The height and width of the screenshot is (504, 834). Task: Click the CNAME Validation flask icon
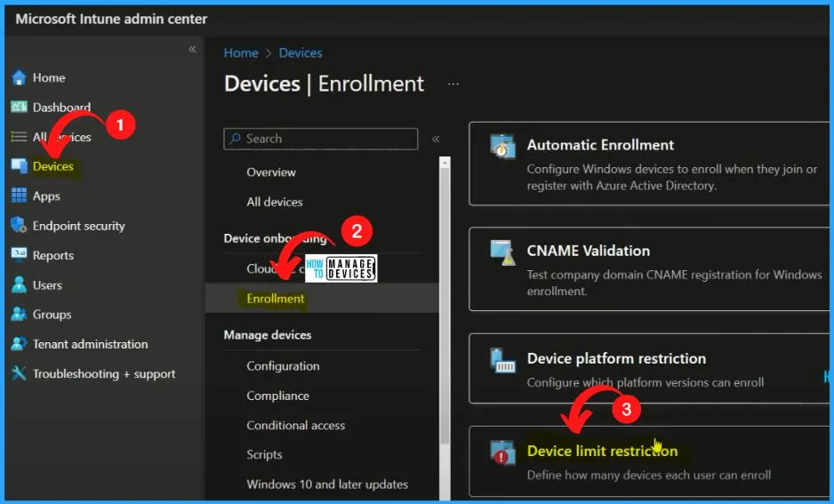[502, 252]
